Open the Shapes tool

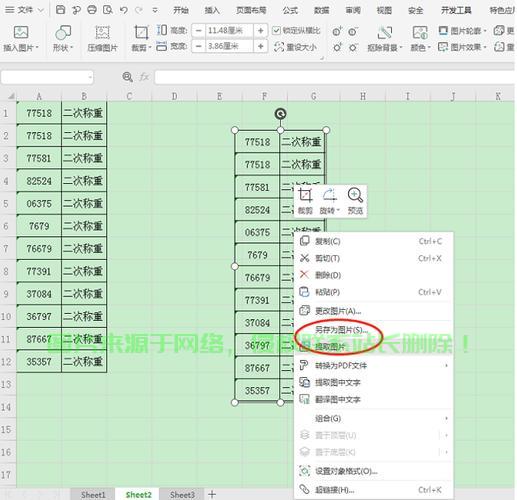coord(63,33)
